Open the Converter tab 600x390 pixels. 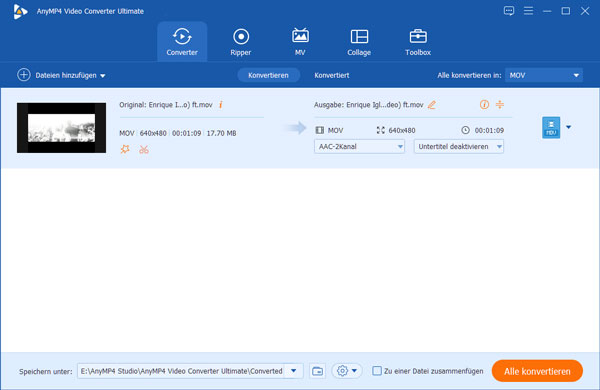pyautogui.click(x=182, y=42)
